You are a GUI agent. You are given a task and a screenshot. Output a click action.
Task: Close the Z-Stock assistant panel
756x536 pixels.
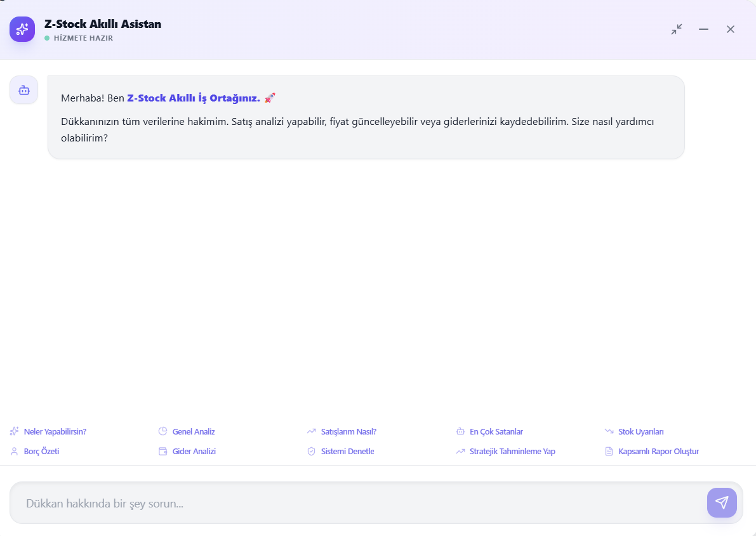731,29
